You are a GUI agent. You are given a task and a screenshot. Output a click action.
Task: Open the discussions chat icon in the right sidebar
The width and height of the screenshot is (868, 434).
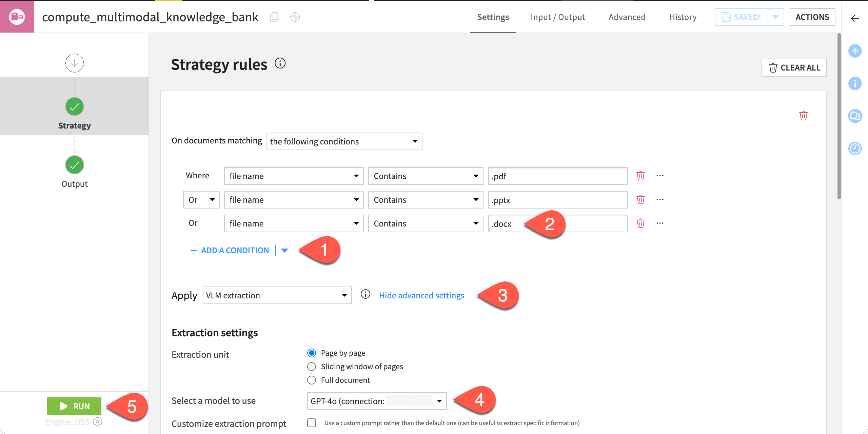coord(855,116)
